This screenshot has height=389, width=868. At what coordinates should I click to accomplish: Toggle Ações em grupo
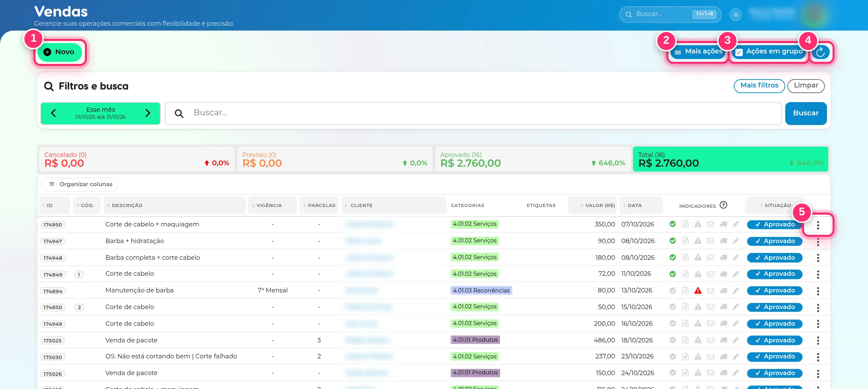(769, 52)
